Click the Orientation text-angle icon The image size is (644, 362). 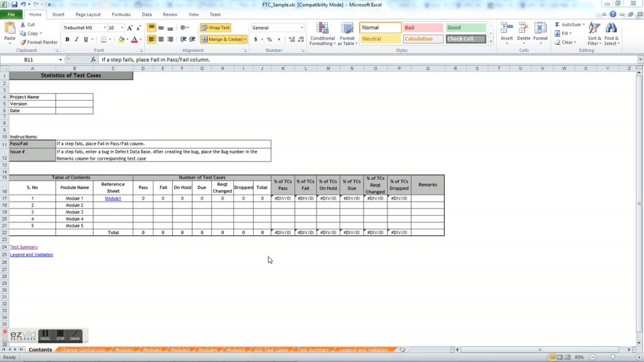pos(183,28)
